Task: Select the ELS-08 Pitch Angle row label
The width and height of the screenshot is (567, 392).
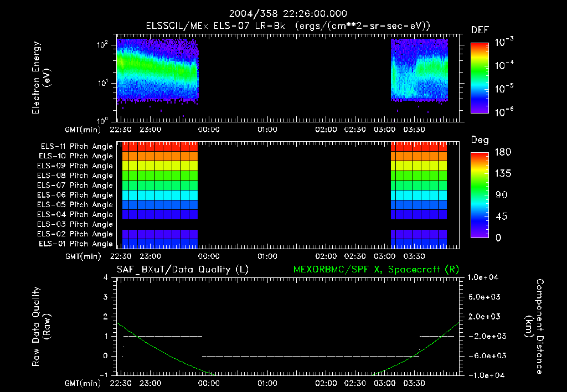Action: [x=75, y=176]
